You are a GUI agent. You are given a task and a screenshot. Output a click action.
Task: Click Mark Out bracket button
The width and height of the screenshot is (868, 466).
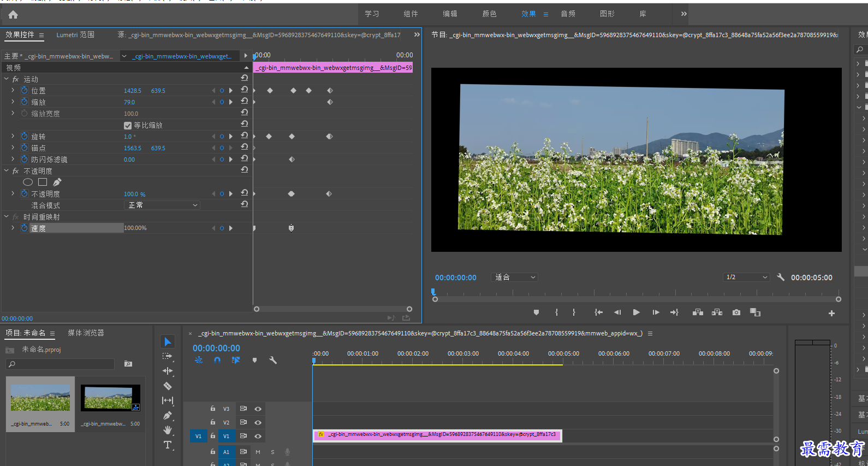coord(574,312)
